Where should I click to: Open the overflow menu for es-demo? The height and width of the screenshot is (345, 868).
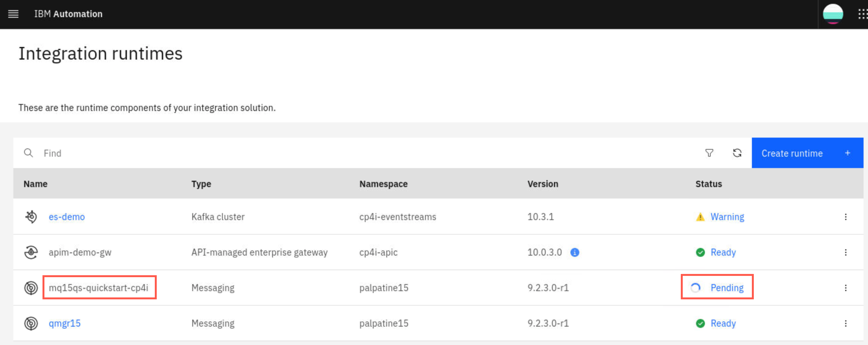[845, 217]
